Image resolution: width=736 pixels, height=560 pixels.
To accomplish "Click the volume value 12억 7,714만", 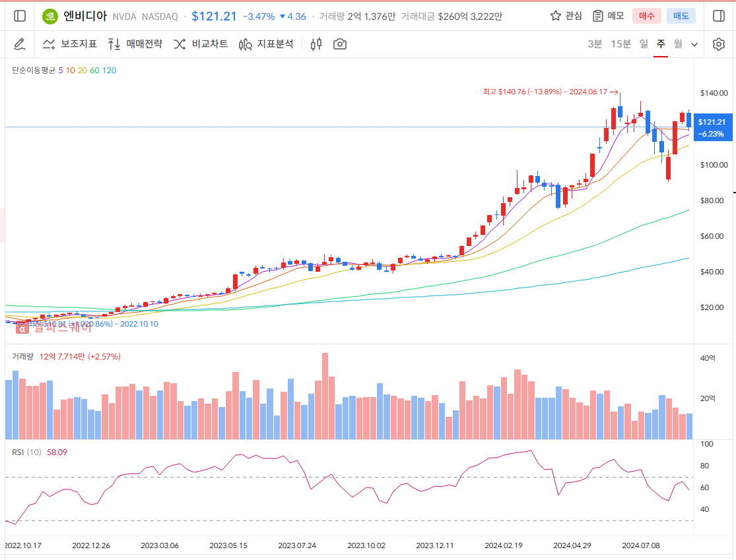I will pos(62,356).
